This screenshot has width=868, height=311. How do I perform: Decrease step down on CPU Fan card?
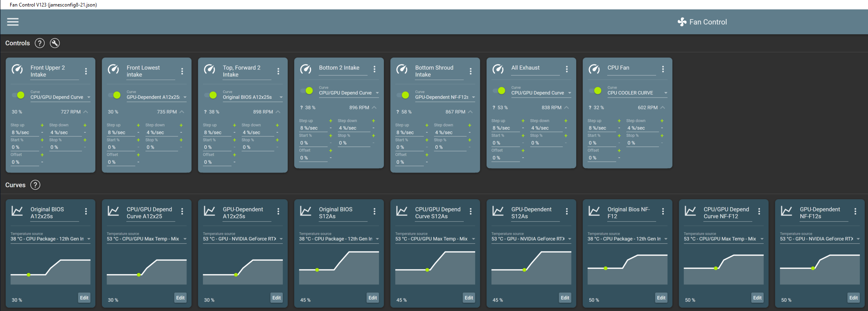point(662,128)
